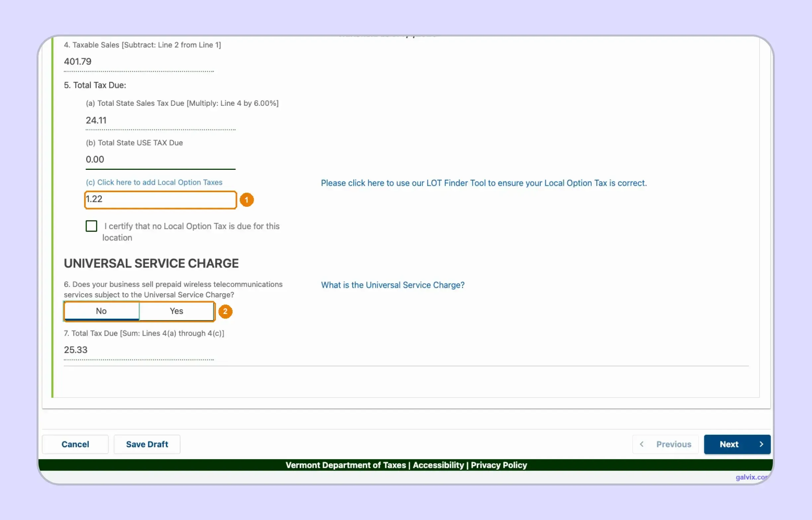Click the UNIVERSAL SERVICE CHARGE heading
Image resolution: width=812 pixels, height=520 pixels.
click(151, 263)
